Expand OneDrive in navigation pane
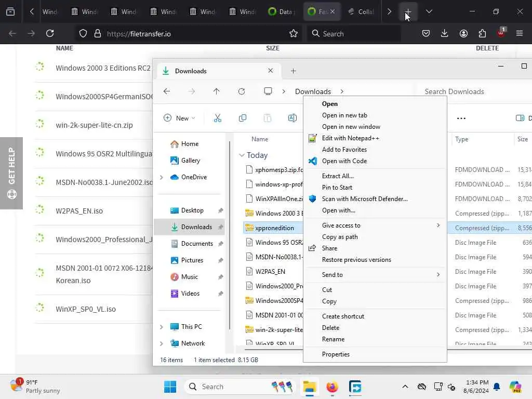Screen dimensions: 532x399 [162, 177]
